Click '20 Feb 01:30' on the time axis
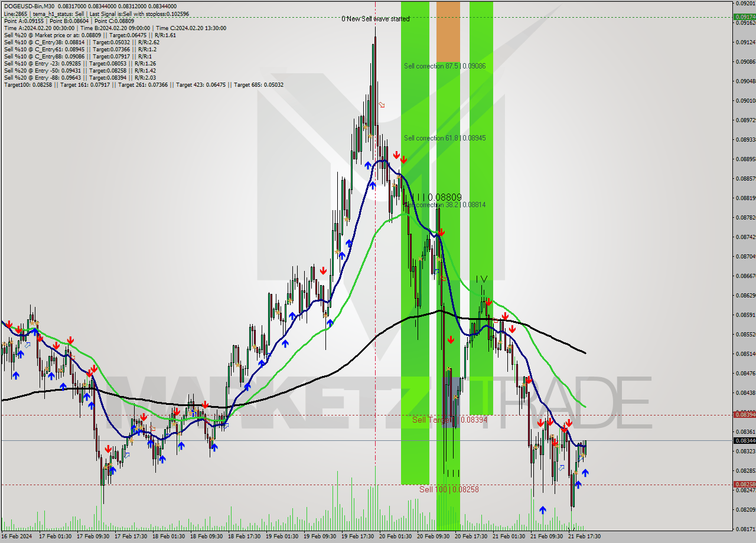756x543 pixels. click(395, 537)
